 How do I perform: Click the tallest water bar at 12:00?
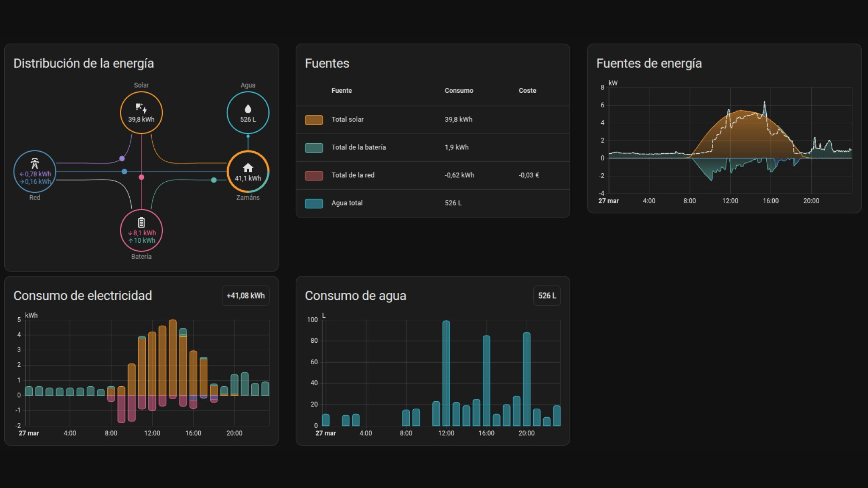(446, 373)
